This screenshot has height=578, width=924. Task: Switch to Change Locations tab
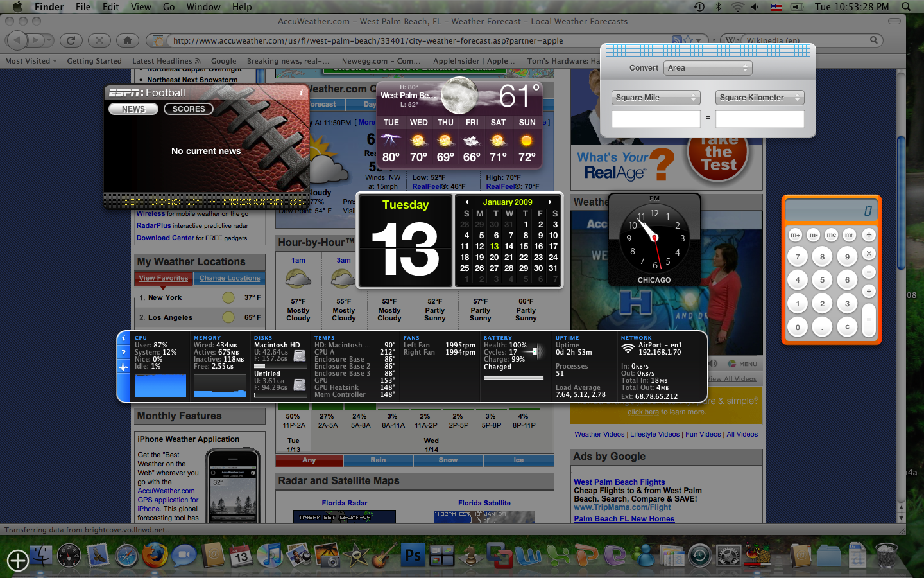230,278
